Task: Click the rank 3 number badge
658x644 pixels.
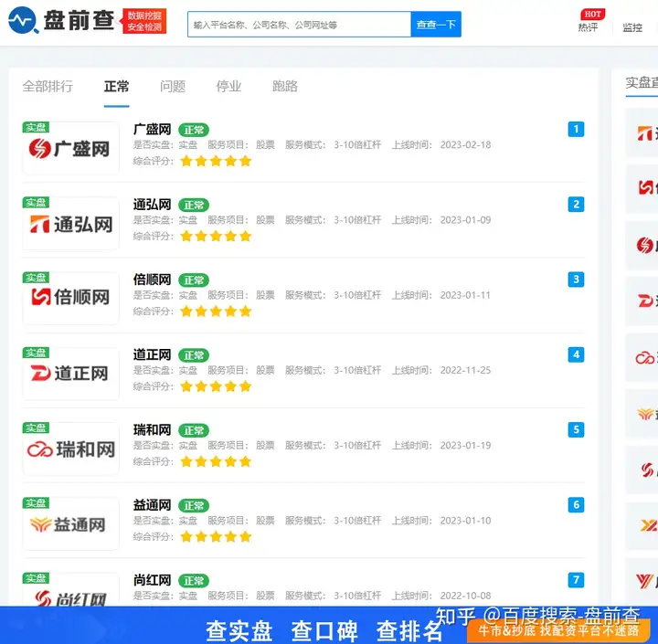Action: coord(576,280)
